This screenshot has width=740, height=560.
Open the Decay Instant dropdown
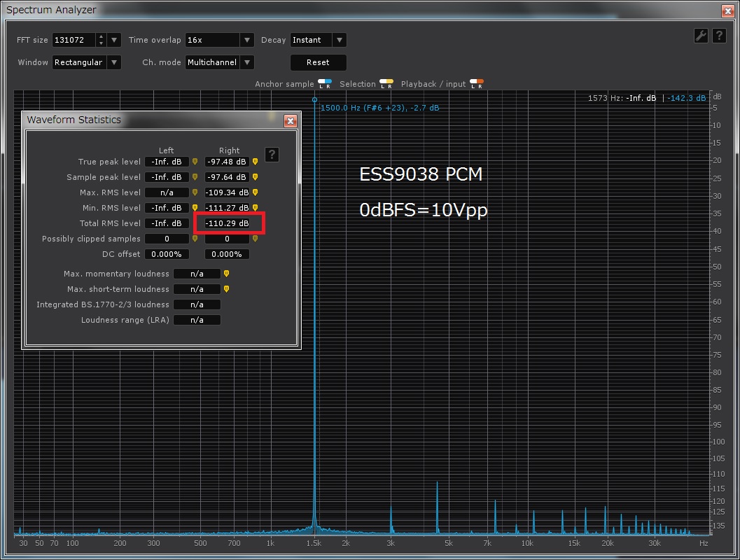318,40
